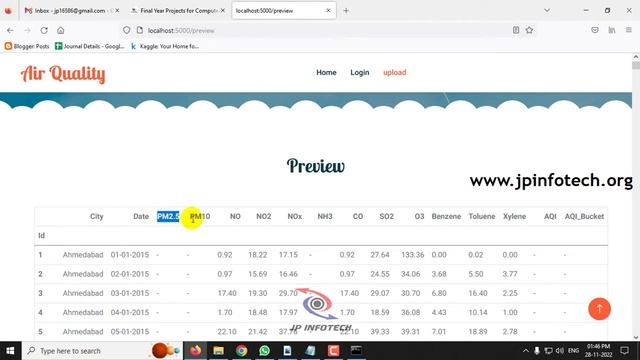This screenshot has height=360, width=640.
Task: Go back with the browser back arrow
Action: pos(10,30)
